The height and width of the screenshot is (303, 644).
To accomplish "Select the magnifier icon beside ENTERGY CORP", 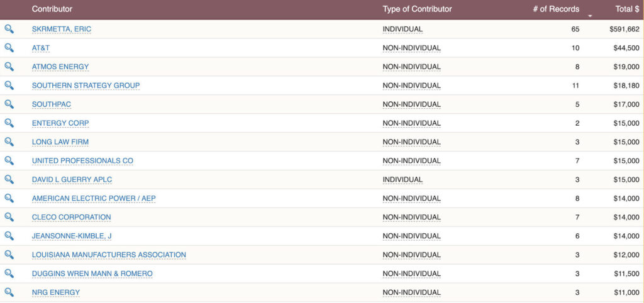I will [9, 123].
